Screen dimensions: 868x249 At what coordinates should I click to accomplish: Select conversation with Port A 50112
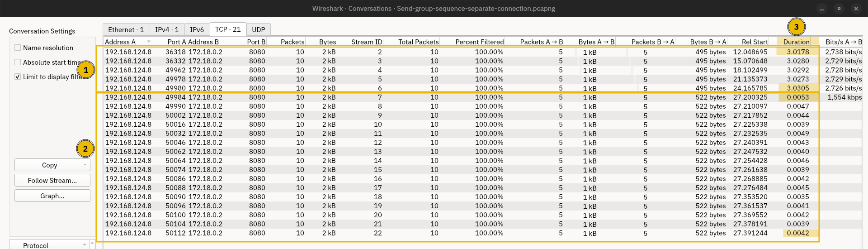(x=483, y=233)
